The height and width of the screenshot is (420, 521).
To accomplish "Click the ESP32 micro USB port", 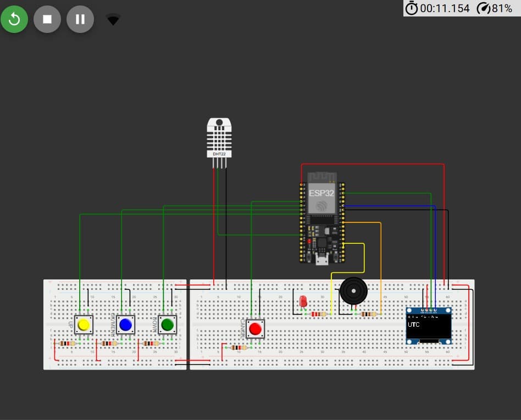I will (x=322, y=260).
